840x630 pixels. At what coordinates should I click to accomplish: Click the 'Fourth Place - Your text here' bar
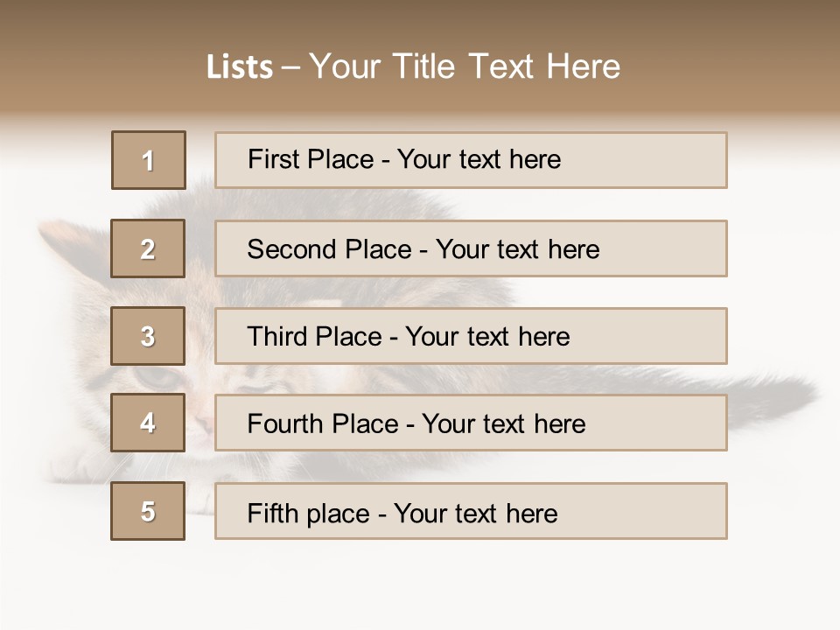point(471,423)
